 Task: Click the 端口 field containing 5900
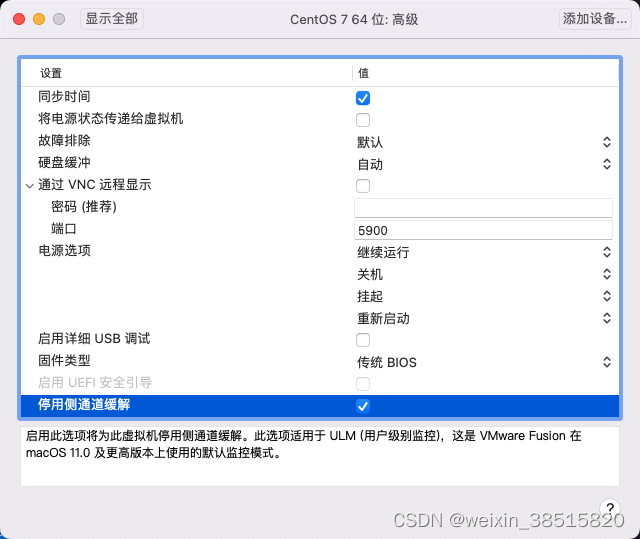click(483, 231)
